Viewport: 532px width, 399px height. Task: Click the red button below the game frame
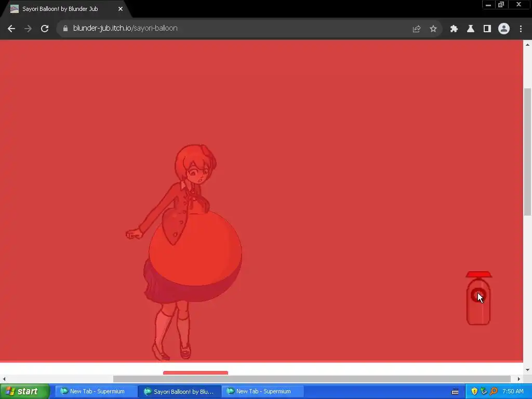coord(195,373)
